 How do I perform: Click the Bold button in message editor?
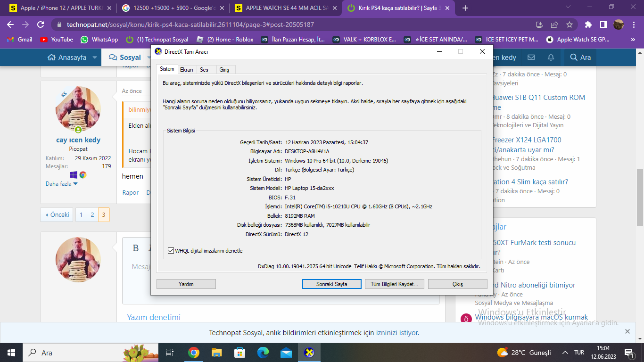(136, 248)
